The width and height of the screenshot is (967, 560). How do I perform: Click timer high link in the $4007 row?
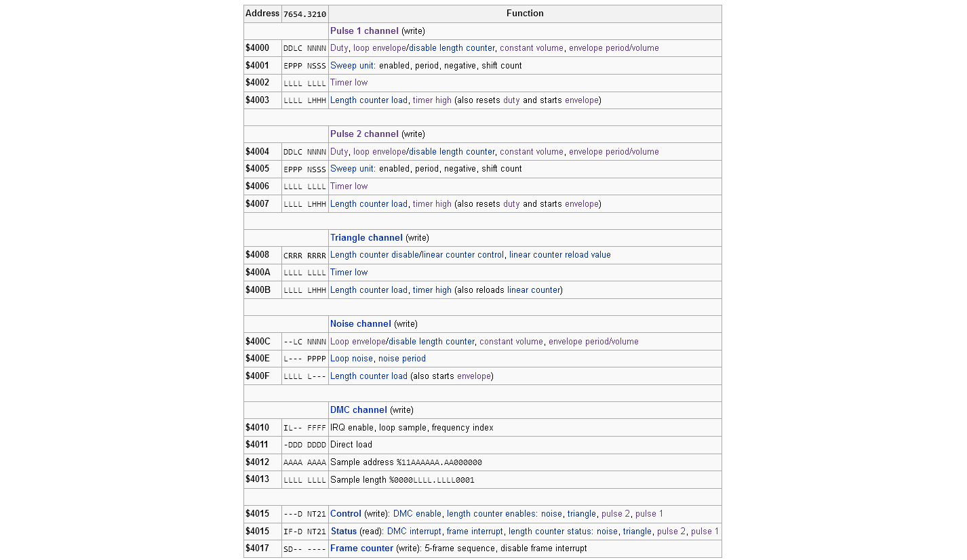pos(432,204)
